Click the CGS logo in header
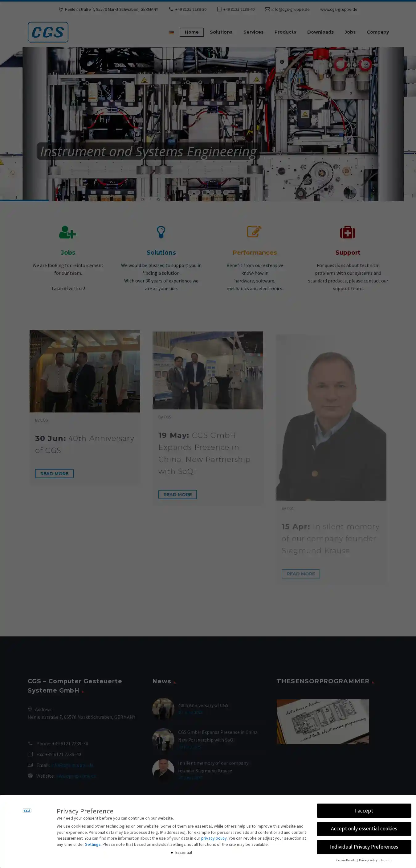Viewport: 416px width, 868px height. click(48, 32)
